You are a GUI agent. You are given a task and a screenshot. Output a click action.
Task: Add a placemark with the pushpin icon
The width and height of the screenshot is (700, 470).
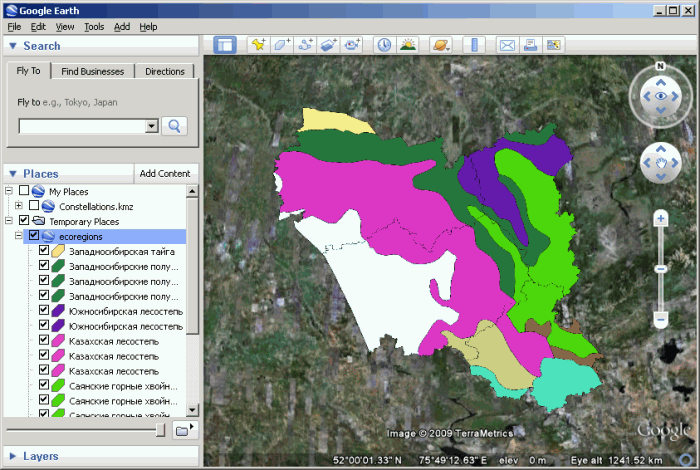258,45
